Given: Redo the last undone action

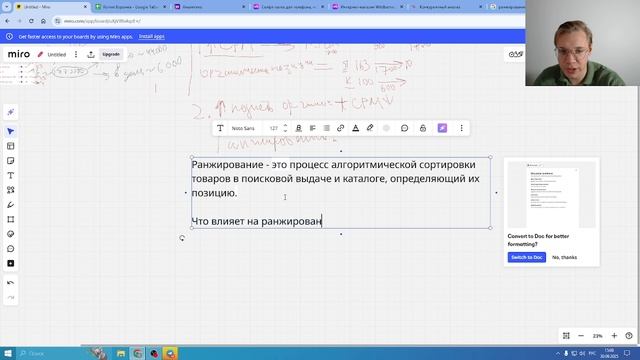Looking at the screenshot, I should tap(11, 297).
